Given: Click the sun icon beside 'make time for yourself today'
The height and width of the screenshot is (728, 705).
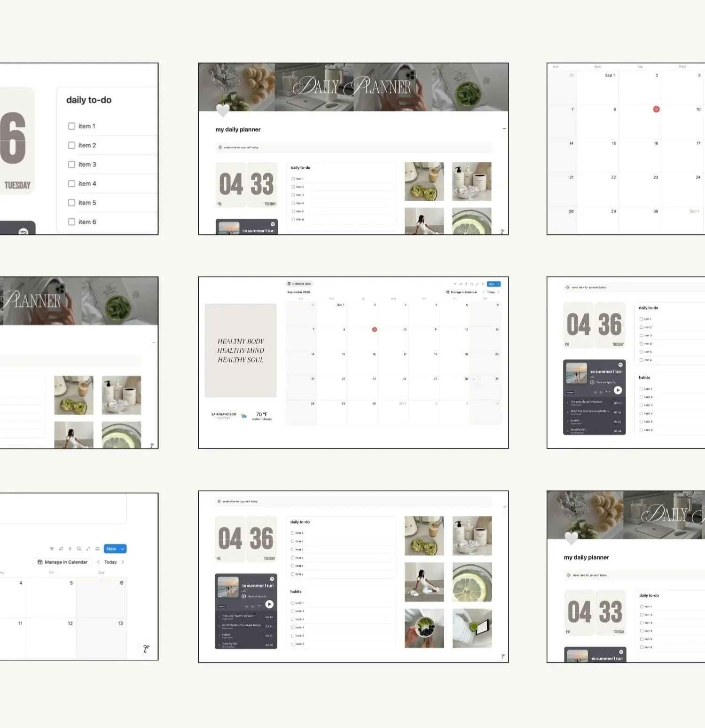Looking at the screenshot, I should 219,501.
